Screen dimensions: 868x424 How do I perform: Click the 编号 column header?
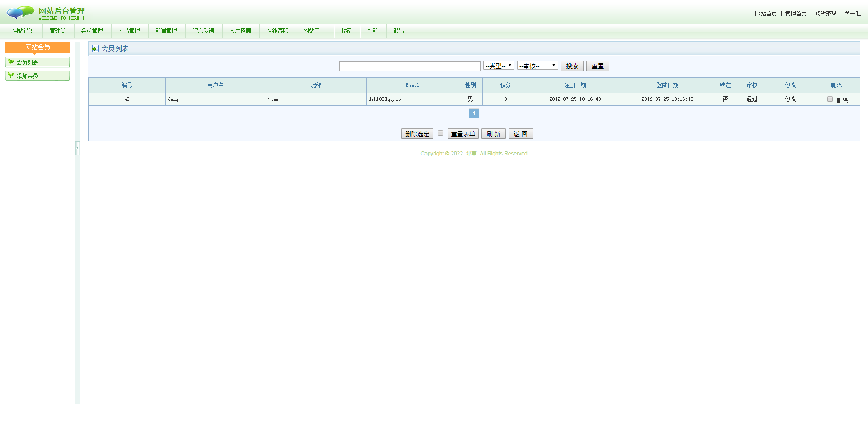click(x=127, y=85)
